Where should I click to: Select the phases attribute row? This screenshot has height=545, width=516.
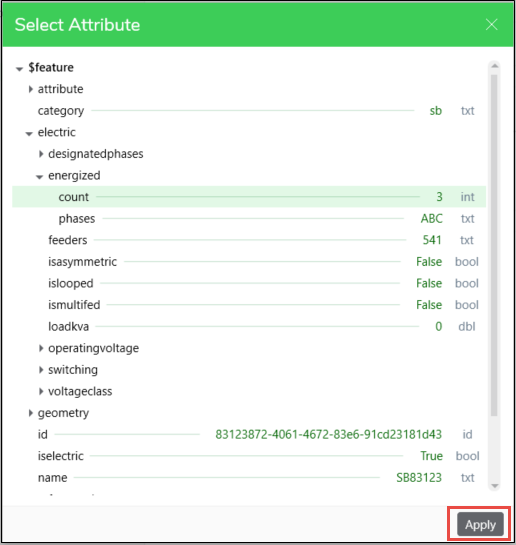pos(249,219)
